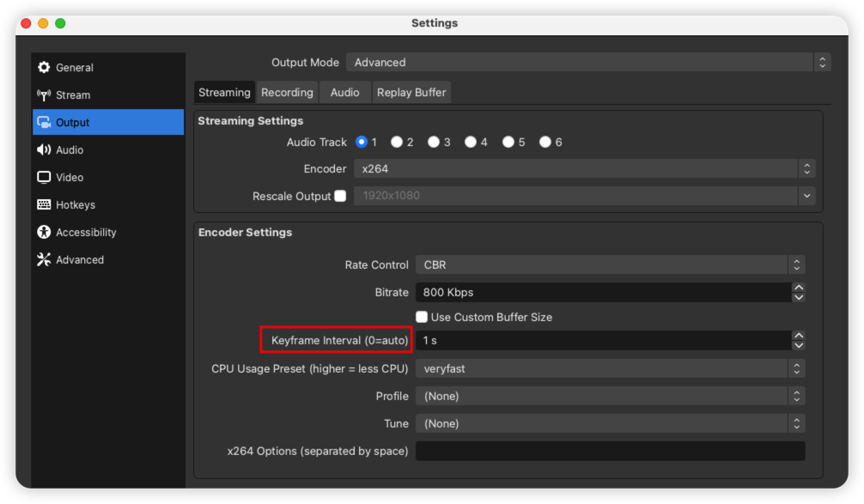Viewport: 864px width, 504px height.
Task: Open the Encoder x264 dropdown
Action: pyautogui.click(x=584, y=168)
